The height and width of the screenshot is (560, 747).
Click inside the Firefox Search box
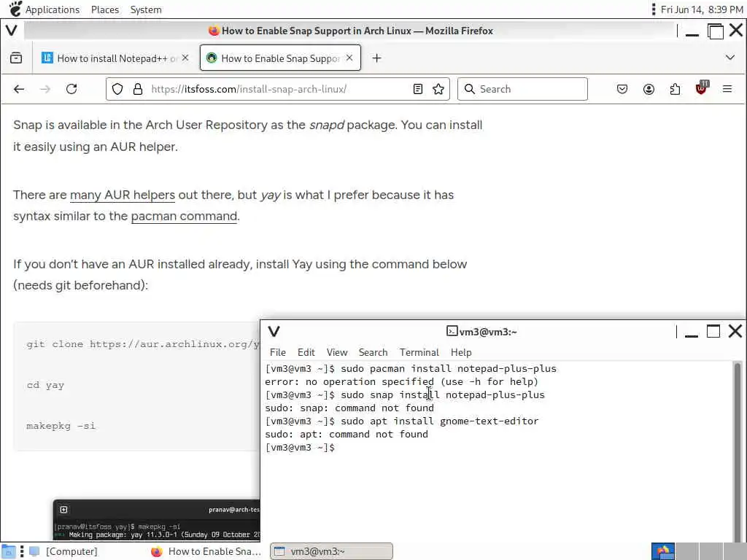coord(522,89)
